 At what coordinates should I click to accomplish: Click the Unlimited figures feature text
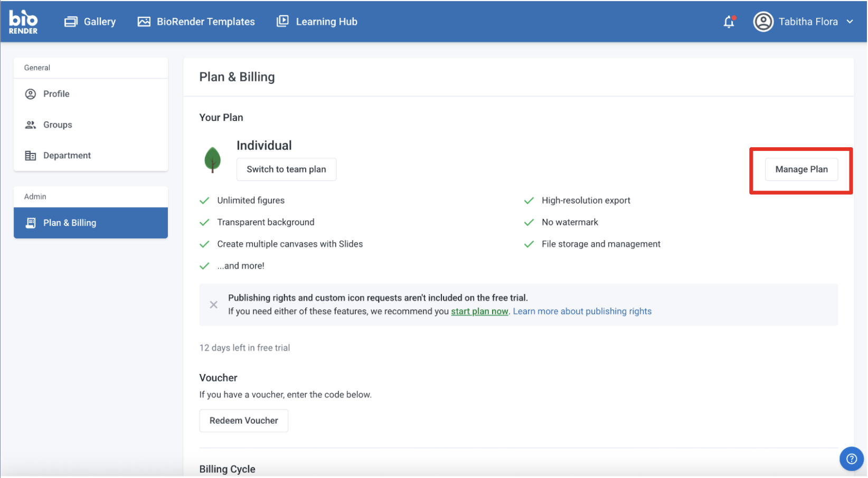click(x=251, y=200)
